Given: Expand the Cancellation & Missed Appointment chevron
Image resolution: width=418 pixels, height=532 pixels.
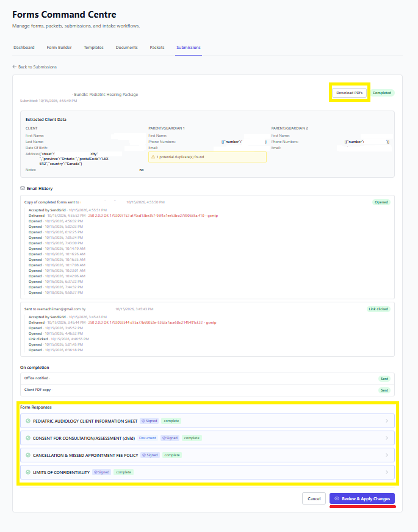Looking at the screenshot, I should click(387, 455).
